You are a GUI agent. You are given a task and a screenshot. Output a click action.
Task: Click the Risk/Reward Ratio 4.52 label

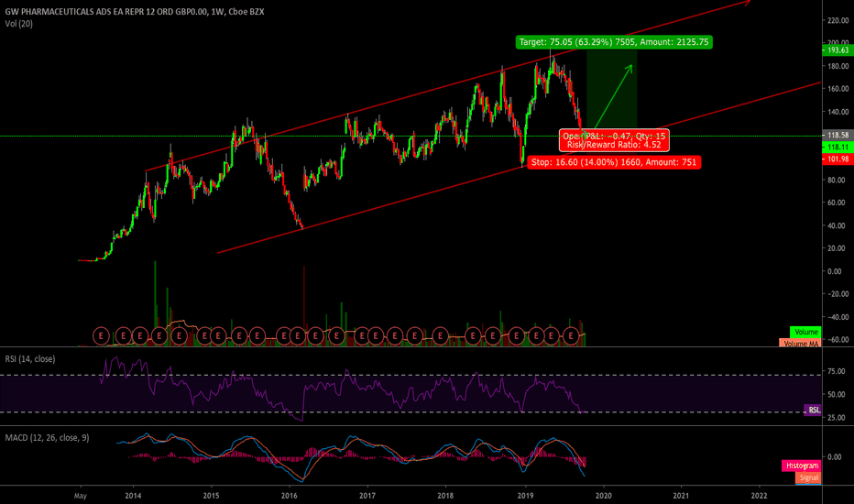pos(614,145)
